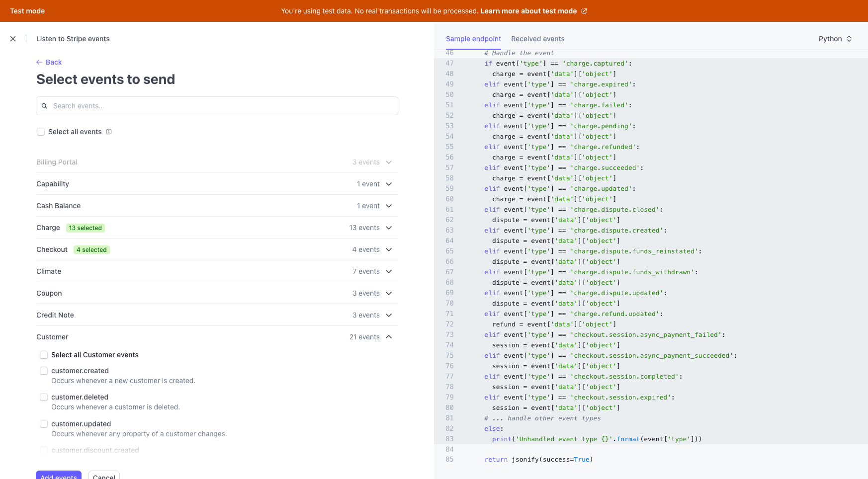Click code line with 'charge.refunded'
This screenshot has width=868, height=479.
[x=562, y=147]
